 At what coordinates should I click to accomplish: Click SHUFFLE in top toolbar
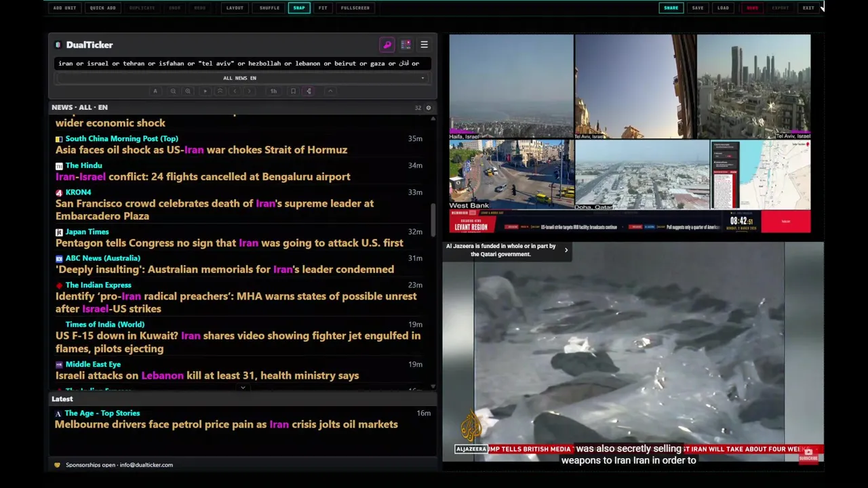point(269,8)
